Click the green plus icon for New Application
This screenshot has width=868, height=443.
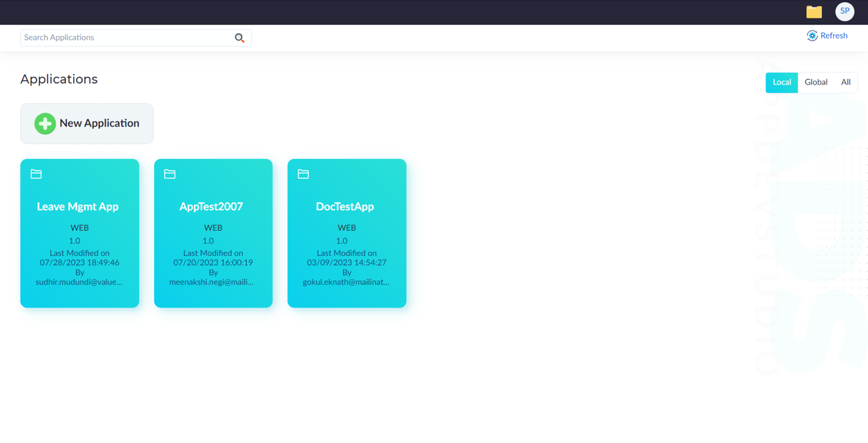[x=45, y=123]
